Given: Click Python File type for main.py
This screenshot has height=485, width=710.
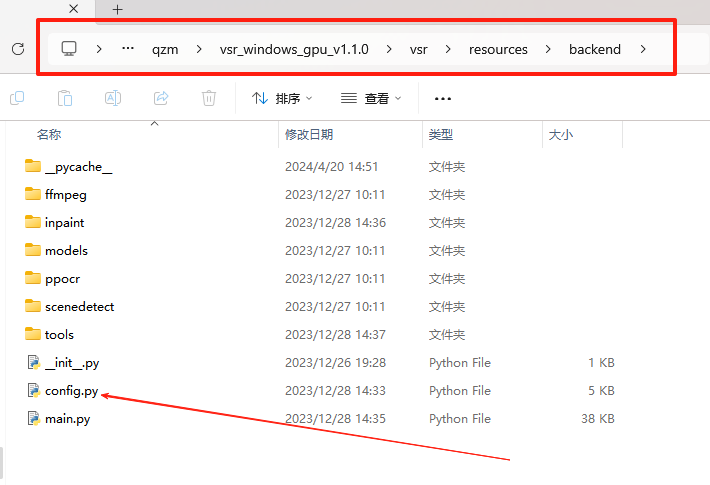Looking at the screenshot, I should click(x=460, y=419).
